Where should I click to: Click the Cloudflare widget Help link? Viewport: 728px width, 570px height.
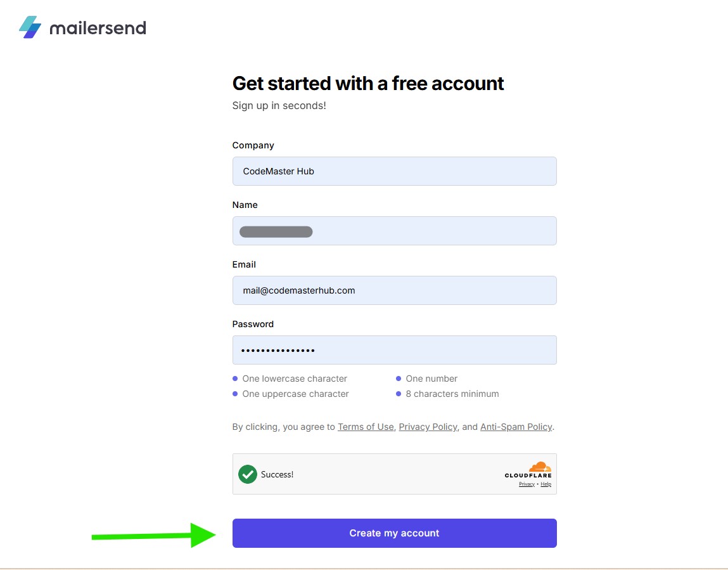pos(546,484)
